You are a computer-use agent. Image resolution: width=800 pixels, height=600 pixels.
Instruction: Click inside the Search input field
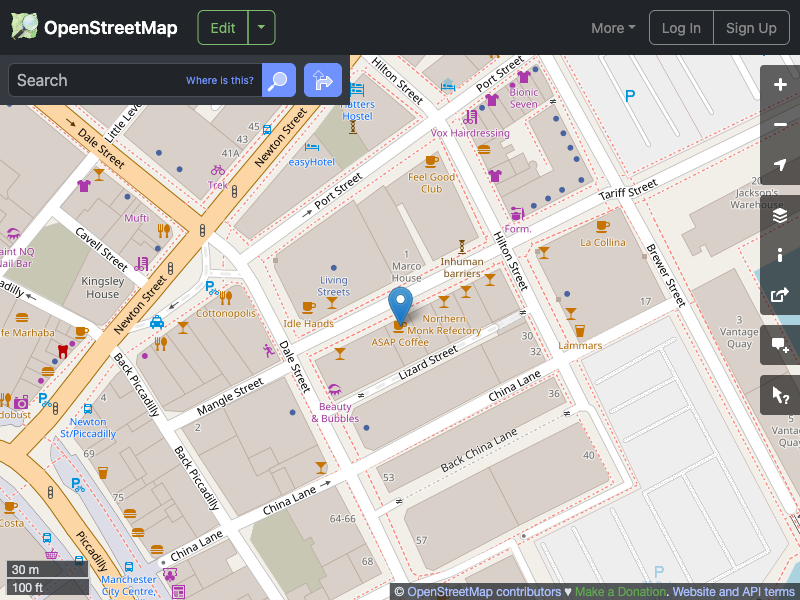[120, 80]
